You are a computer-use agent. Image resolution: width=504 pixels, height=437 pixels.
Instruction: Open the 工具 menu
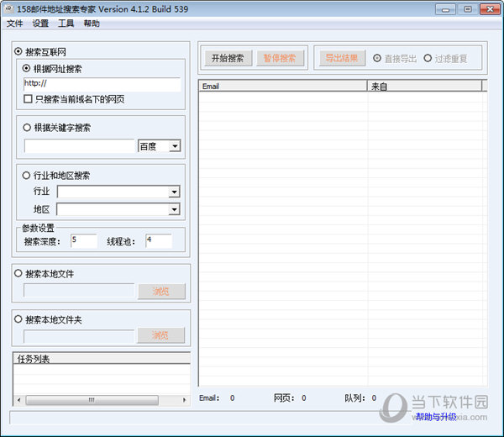(66, 24)
